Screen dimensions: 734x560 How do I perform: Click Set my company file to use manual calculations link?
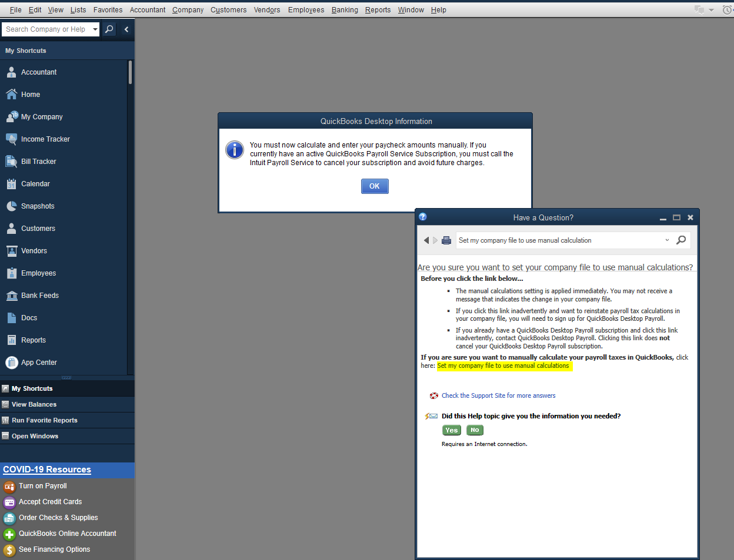(503, 365)
